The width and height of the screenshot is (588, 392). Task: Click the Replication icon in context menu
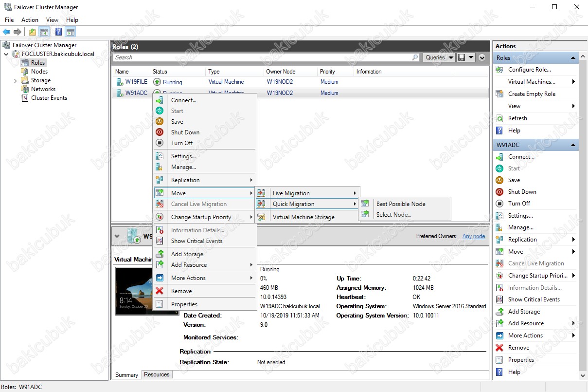pos(160,180)
